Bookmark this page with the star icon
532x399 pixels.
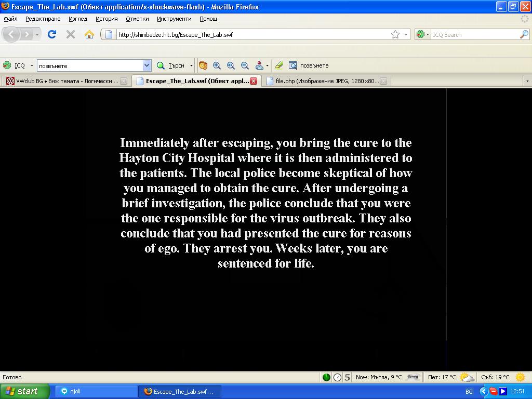pos(395,34)
